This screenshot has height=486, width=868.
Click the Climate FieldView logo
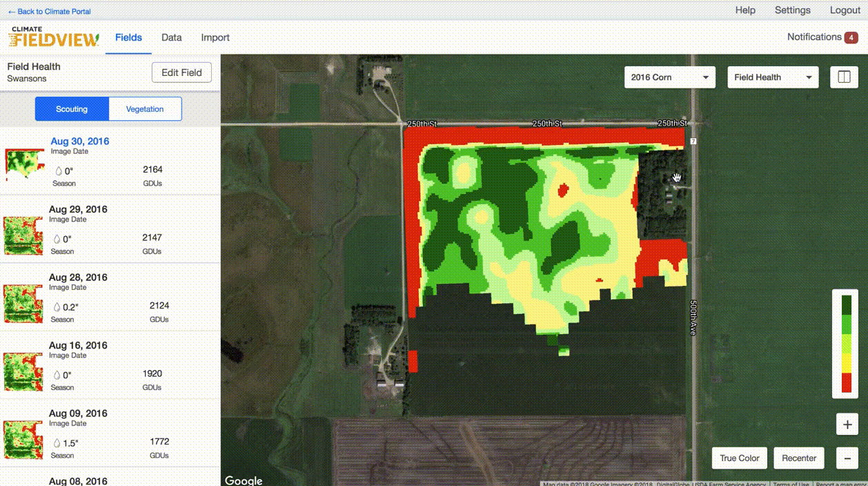coord(53,37)
